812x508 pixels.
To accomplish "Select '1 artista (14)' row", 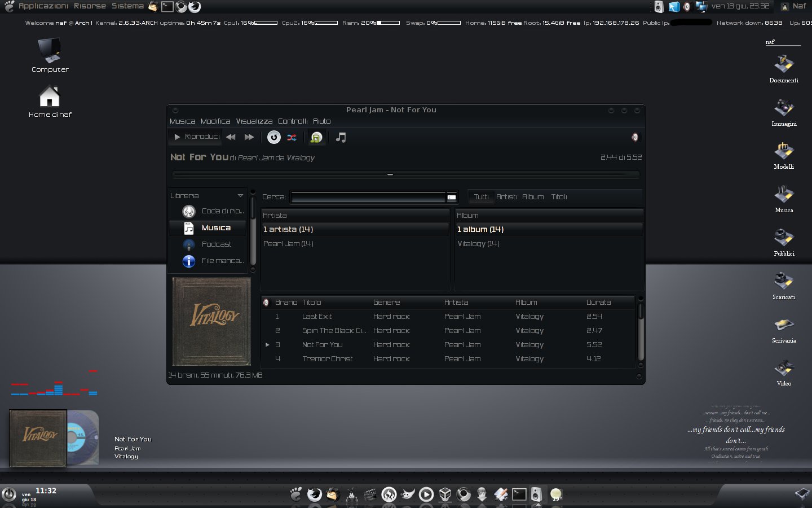I will pos(355,230).
